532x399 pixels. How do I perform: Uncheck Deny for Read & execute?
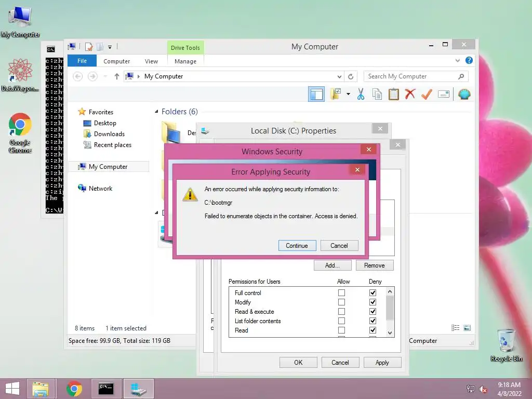(x=373, y=312)
